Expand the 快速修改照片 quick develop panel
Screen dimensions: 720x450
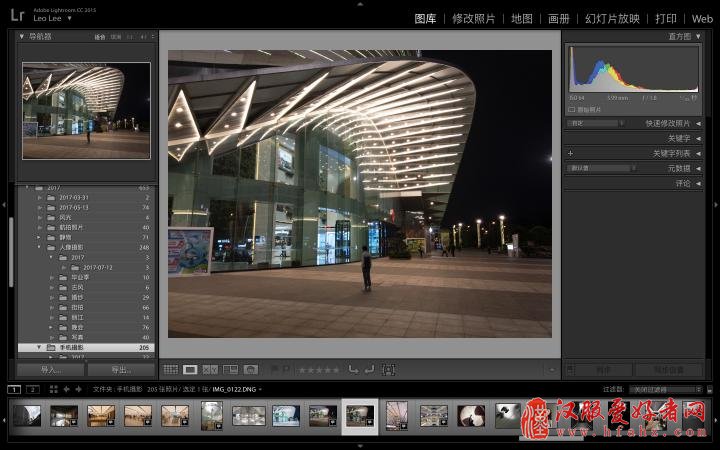697,123
